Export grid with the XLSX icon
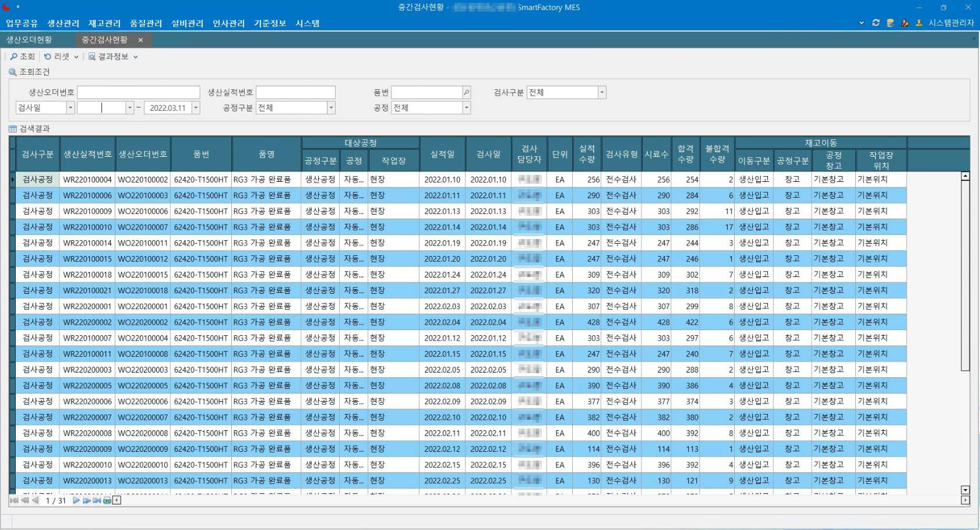The height and width of the screenshot is (530, 980). click(107, 500)
